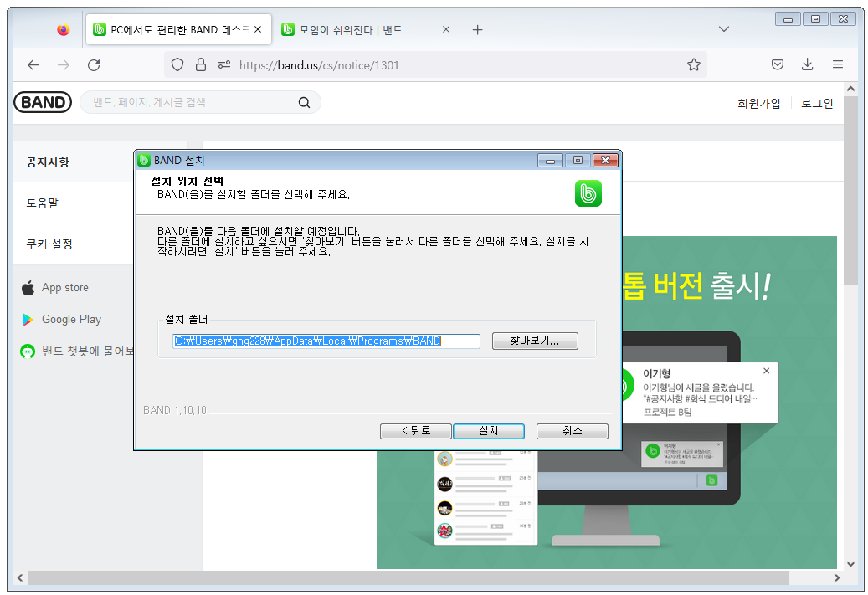868x595 pixels.
Task: Click the BAND 1.10.10 version text
Action: (174, 410)
